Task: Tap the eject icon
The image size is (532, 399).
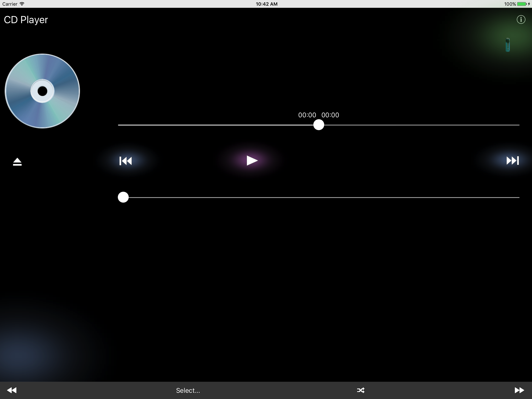Action: point(17,162)
